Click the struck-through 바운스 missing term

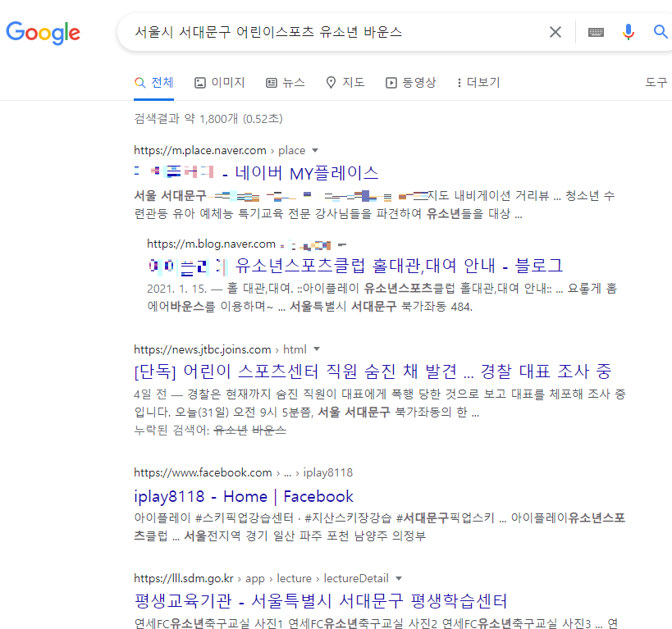coord(268,431)
